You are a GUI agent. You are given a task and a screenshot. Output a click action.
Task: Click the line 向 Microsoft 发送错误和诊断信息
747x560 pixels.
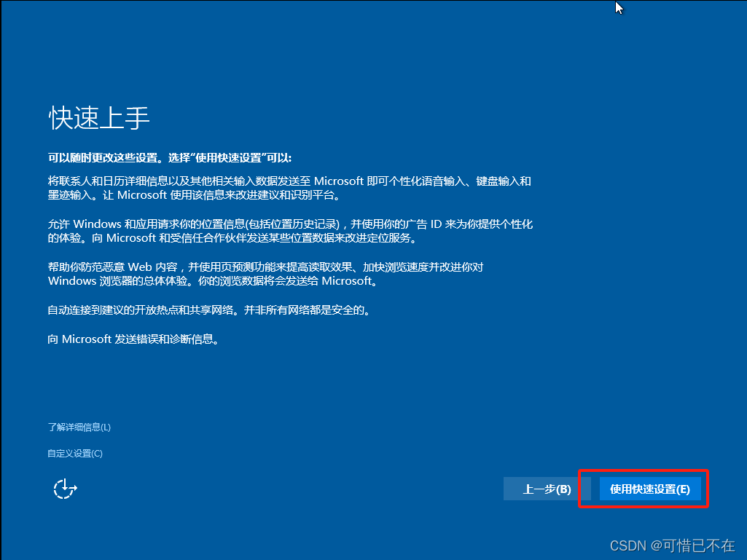pyautogui.click(x=133, y=339)
